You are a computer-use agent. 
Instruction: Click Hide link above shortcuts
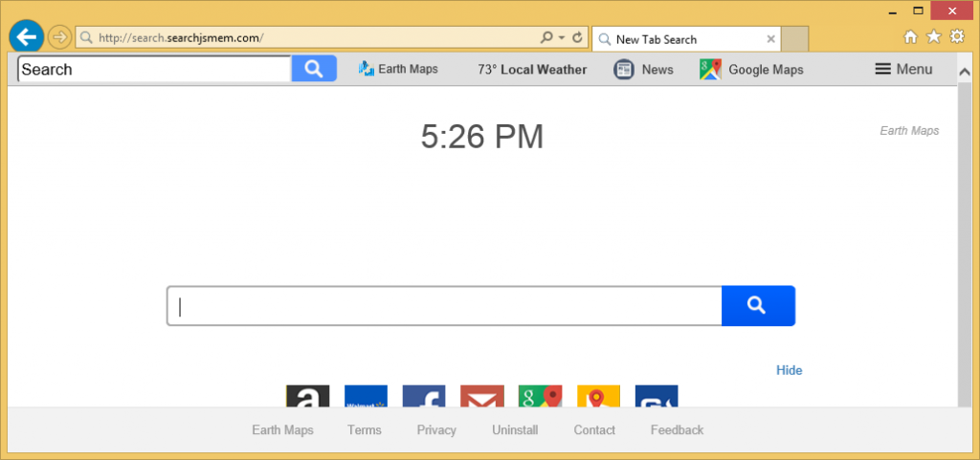pos(790,370)
